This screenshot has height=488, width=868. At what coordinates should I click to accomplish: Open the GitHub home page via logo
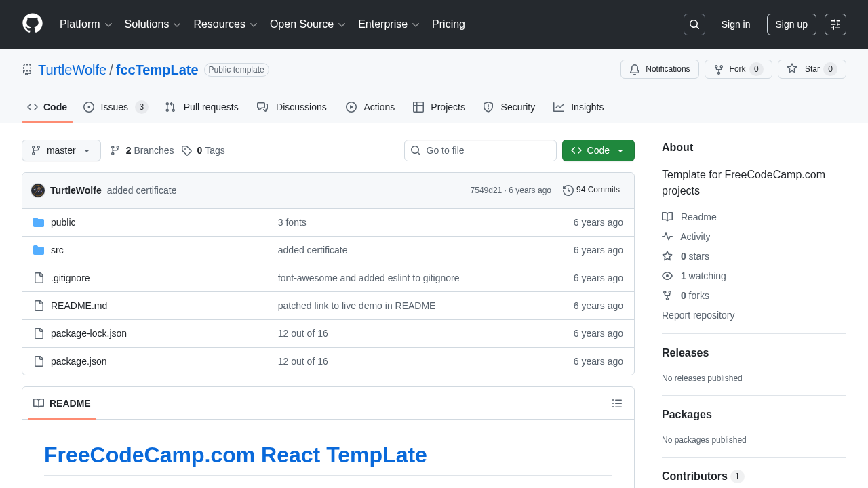(x=32, y=24)
